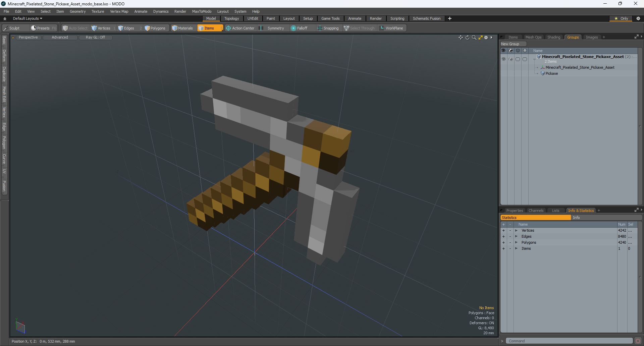Click the record button next to Command field
Image resolution: width=644 pixels, height=346 pixels.
coord(638,341)
